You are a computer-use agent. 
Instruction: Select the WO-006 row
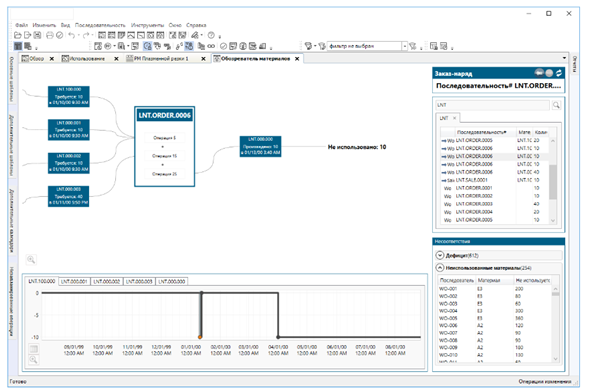tap(495, 326)
